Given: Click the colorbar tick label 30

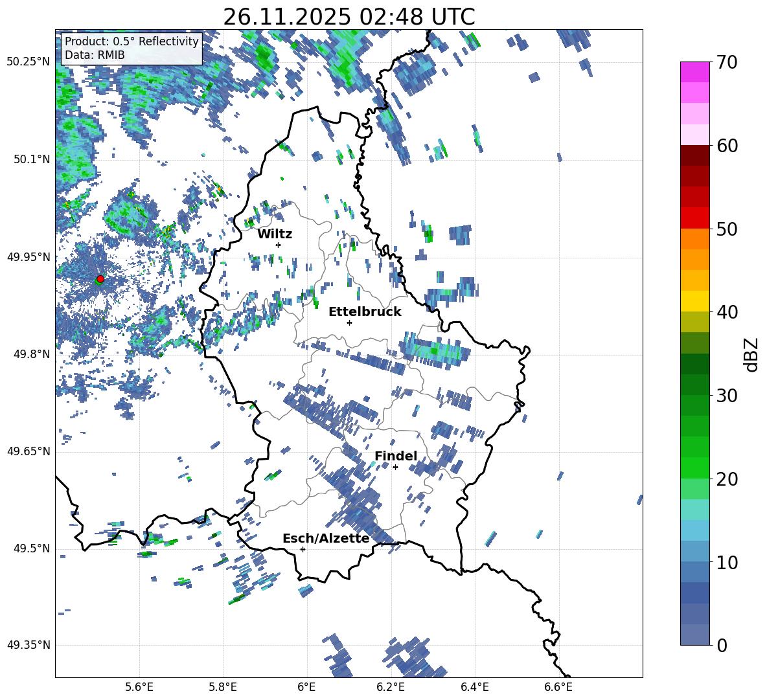Looking at the screenshot, I should (x=727, y=396).
